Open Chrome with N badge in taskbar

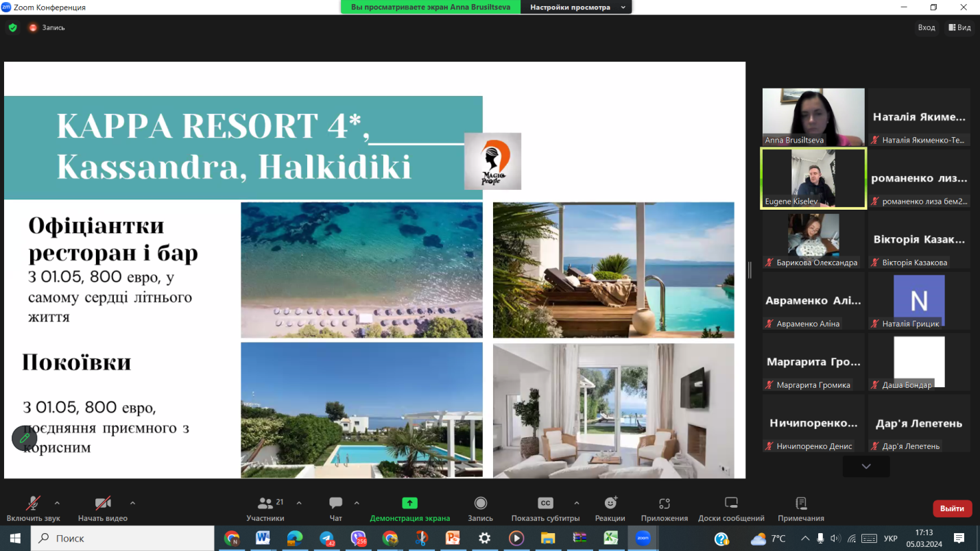pos(232,538)
